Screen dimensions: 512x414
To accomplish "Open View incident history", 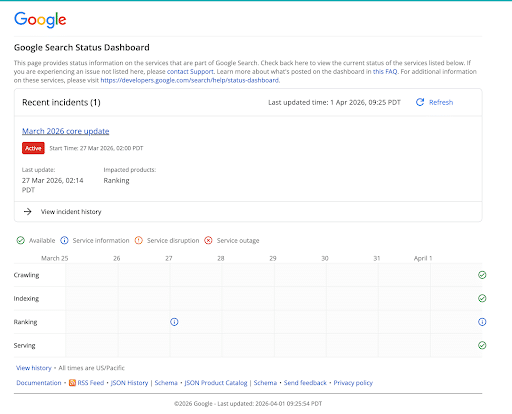I will click(71, 212).
